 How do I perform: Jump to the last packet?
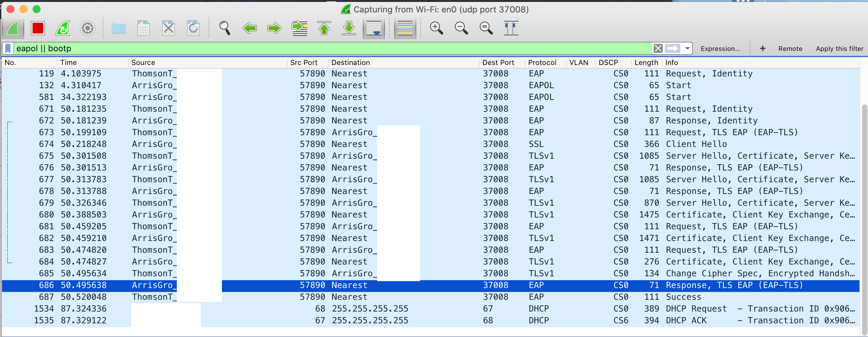(349, 28)
